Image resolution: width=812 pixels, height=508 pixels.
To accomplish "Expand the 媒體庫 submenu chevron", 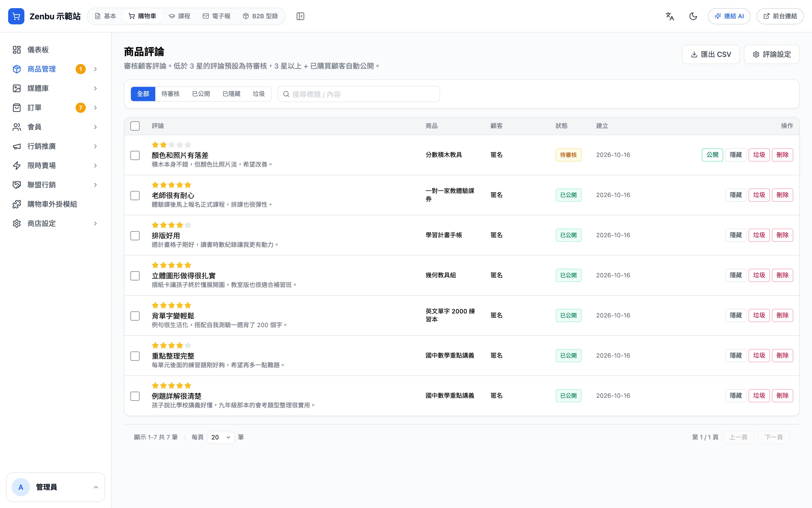I will (95, 88).
